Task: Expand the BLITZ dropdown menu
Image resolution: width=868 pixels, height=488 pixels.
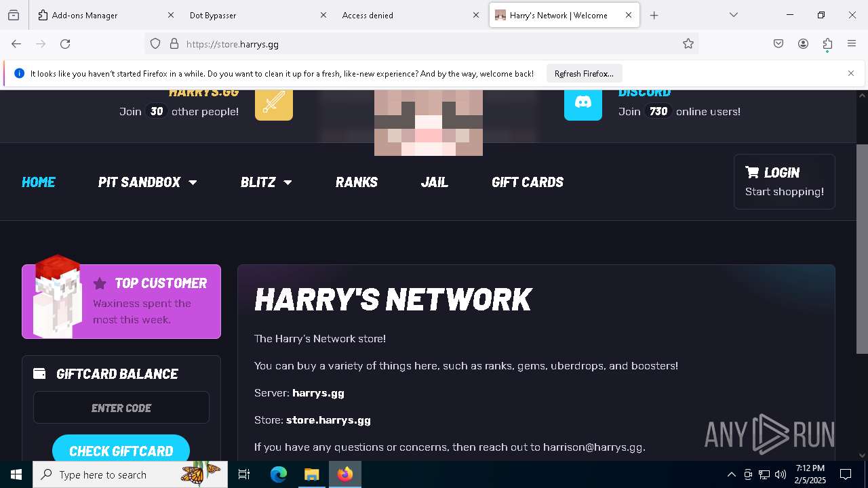Action: pyautogui.click(x=266, y=182)
